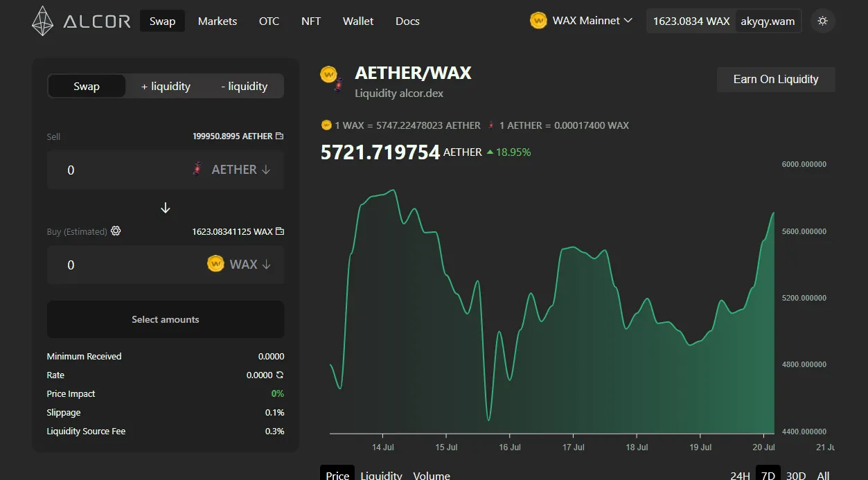Click the 199950.8995 AETHER balance to sell max
The image size is (868, 480).
[233, 136]
